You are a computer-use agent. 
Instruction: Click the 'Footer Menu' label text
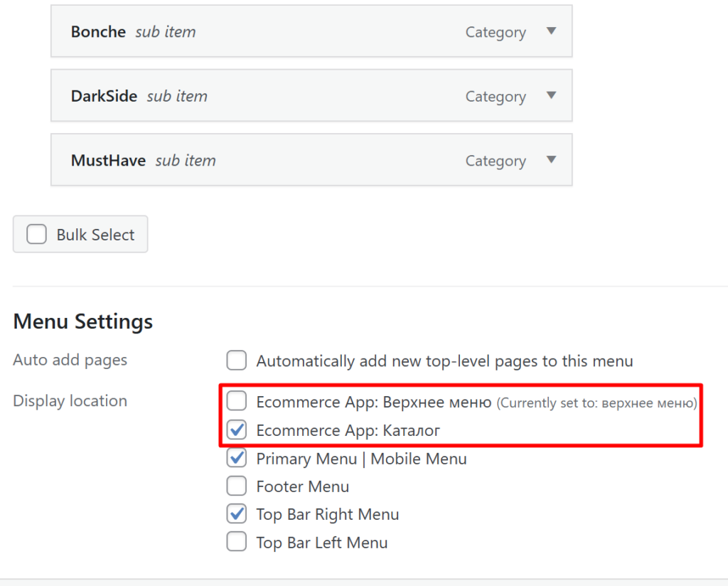click(x=303, y=487)
